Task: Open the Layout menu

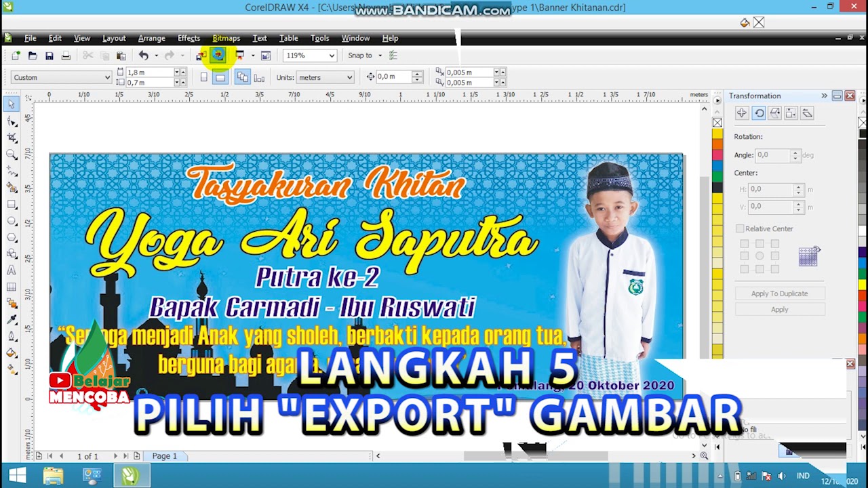Action: [114, 39]
